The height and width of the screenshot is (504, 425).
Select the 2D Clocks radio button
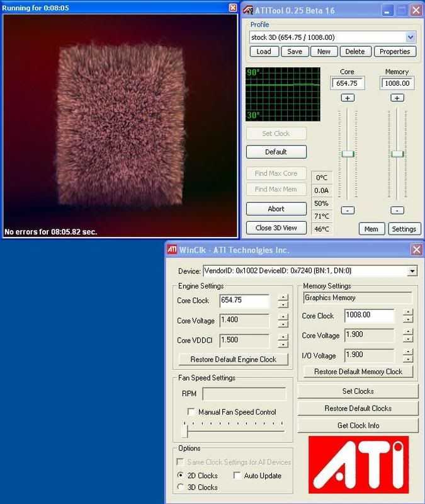[x=181, y=475]
